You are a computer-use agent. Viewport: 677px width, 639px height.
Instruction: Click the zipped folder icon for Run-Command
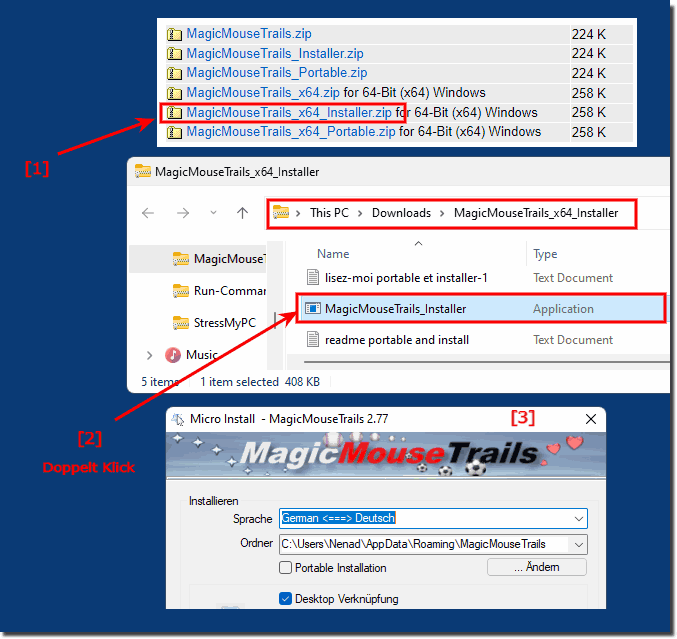[x=180, y=291]
